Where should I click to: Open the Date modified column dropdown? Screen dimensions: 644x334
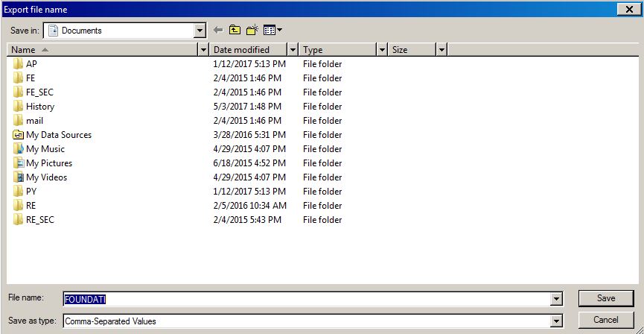(x=293, y=50)
